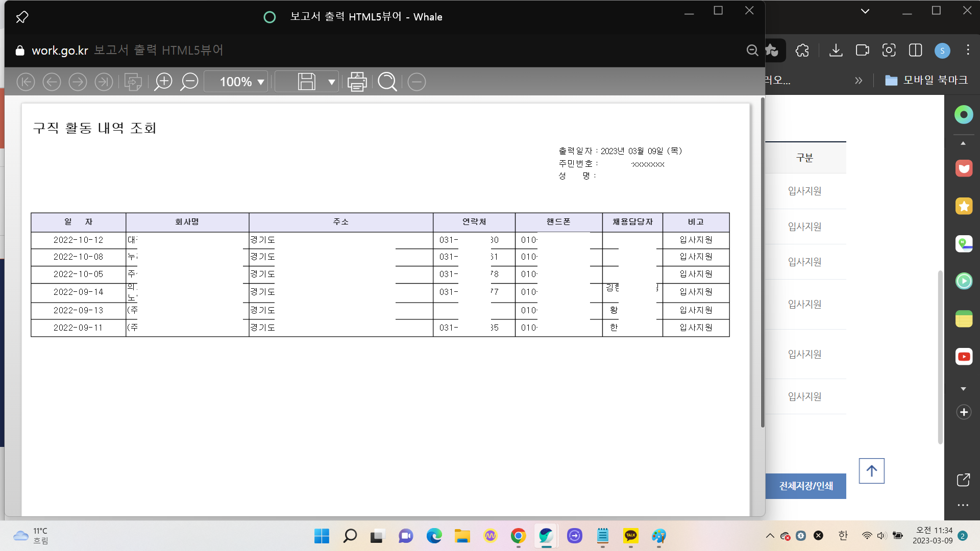
Task: Expand the save format dropdown arrow
Action: [x=331, y=82]
